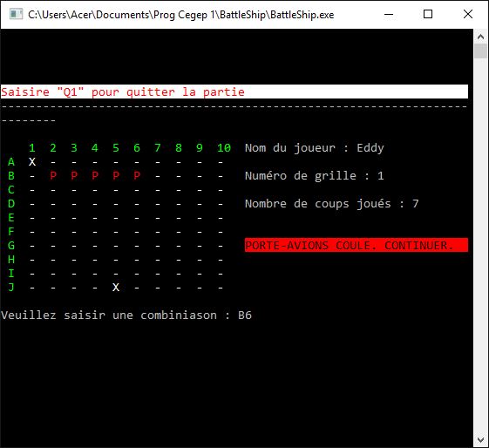Click column header 1 of the grid
Screen dimensions: 489x448
pos(32,148)
